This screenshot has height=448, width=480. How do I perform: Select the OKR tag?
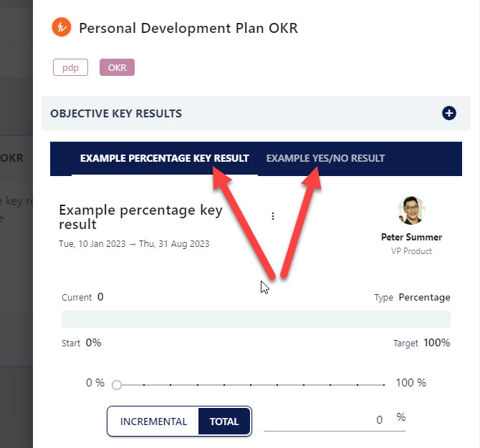pos(117,67)
